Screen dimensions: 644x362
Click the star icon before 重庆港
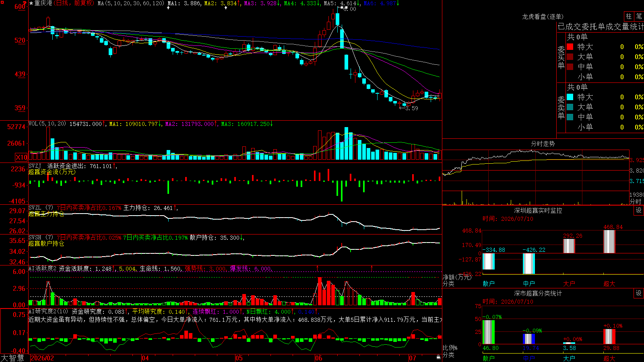coord(31,3)
